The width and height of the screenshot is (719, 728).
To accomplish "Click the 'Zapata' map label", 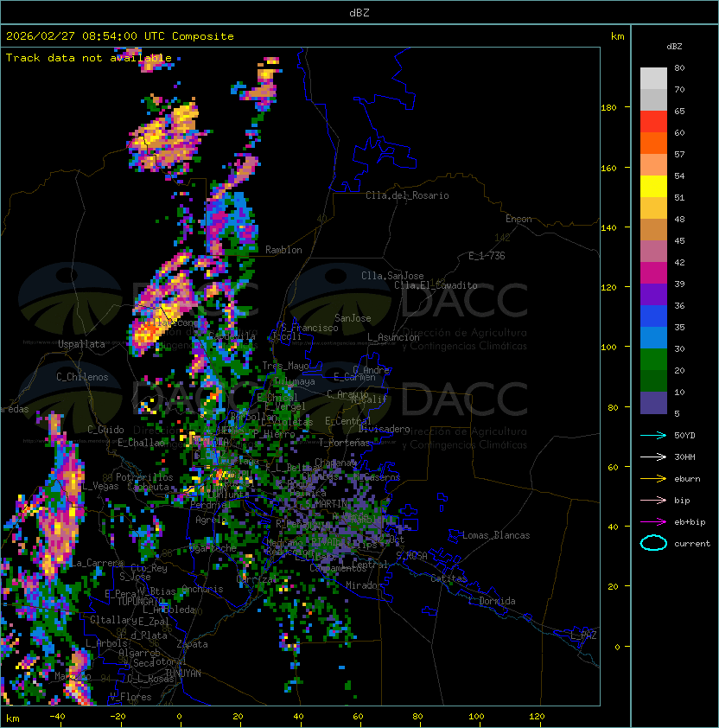I will pyautogui.click(x=192, y=644).
